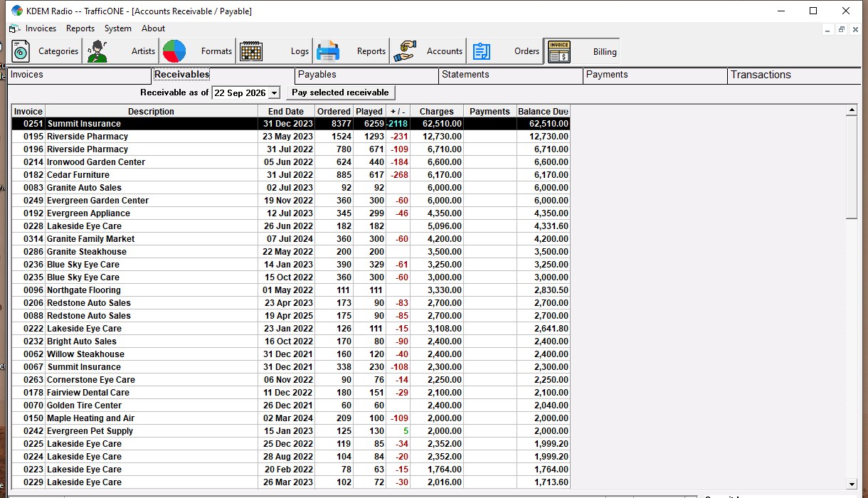Sort by the Played column header
Screen dimensions: 868x498
pyautogui.click(x=369, y=111)
